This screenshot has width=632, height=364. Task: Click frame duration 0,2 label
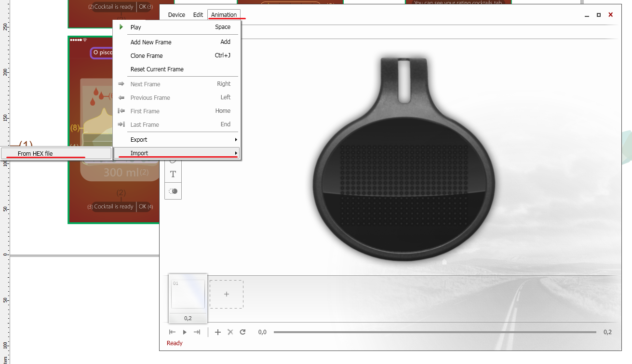coord(188,318)
